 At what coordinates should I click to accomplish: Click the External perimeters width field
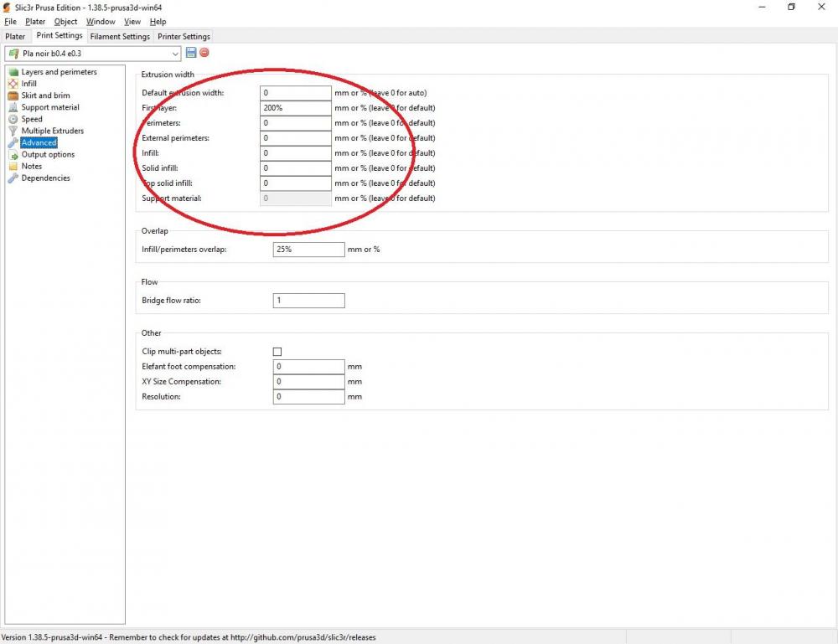(x=296, y=138)
